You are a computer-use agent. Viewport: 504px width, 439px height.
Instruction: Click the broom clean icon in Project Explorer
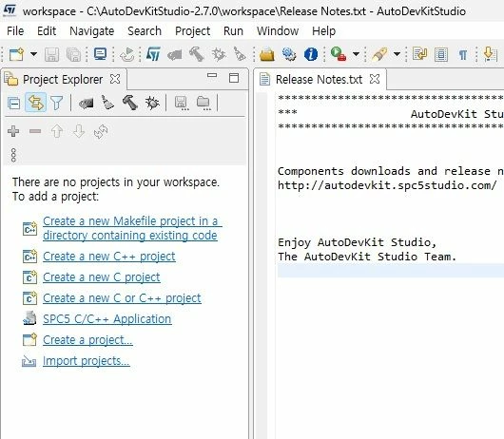107,103
